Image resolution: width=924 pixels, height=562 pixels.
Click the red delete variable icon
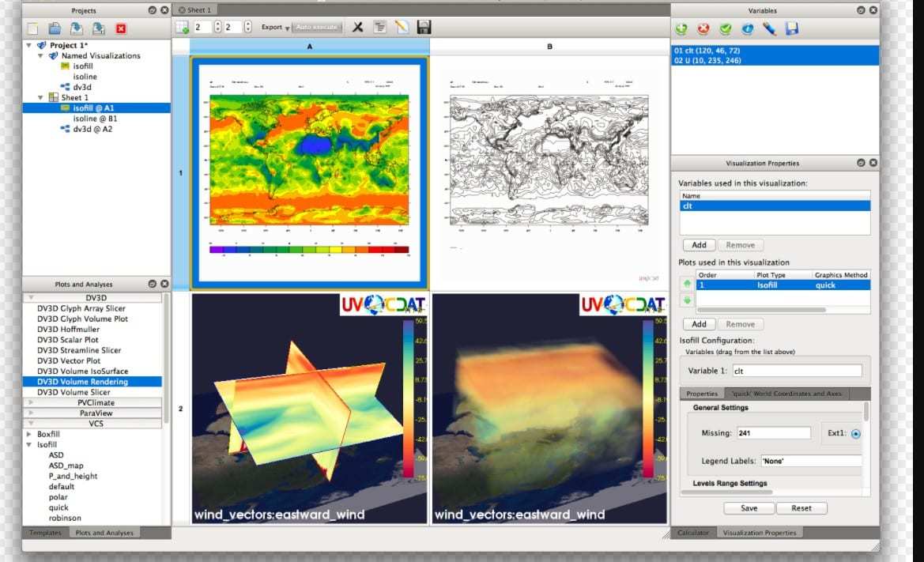coord(703,29)
